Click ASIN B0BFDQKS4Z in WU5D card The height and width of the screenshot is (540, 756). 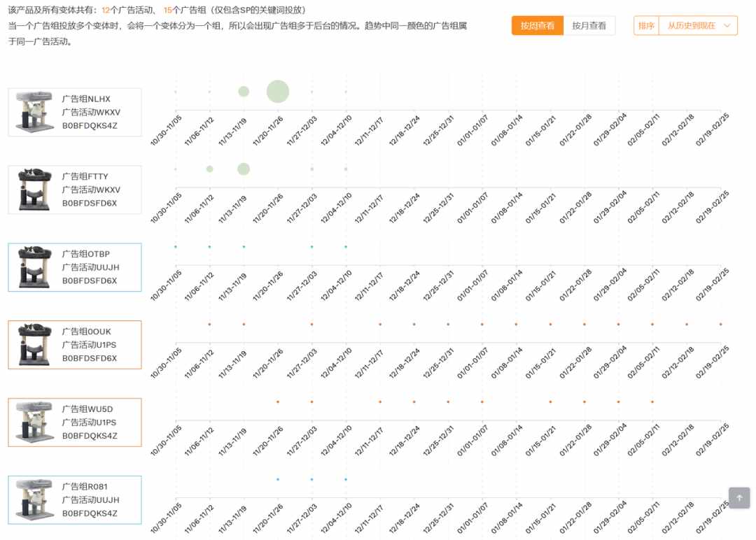(x=90, y=436)
